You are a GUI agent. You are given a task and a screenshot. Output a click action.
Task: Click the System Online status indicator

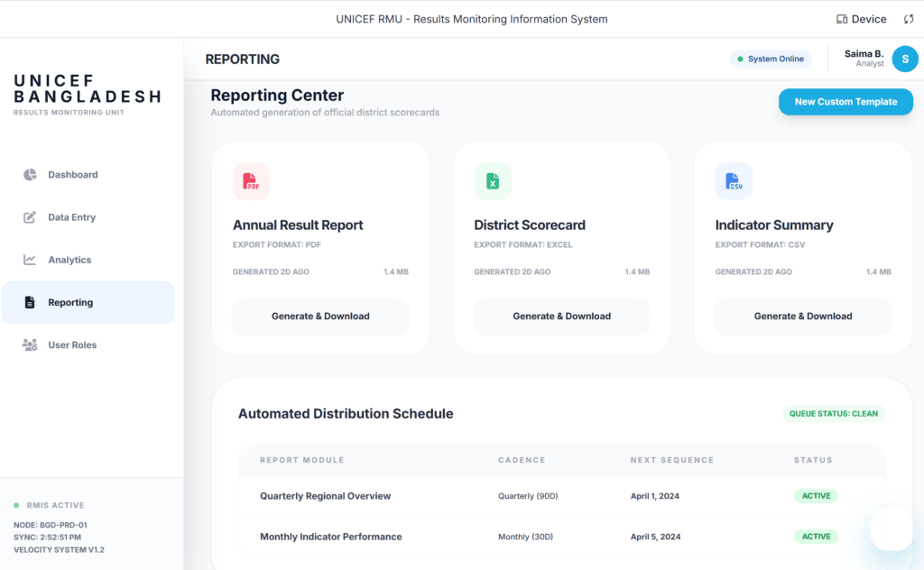pos(770,58)
